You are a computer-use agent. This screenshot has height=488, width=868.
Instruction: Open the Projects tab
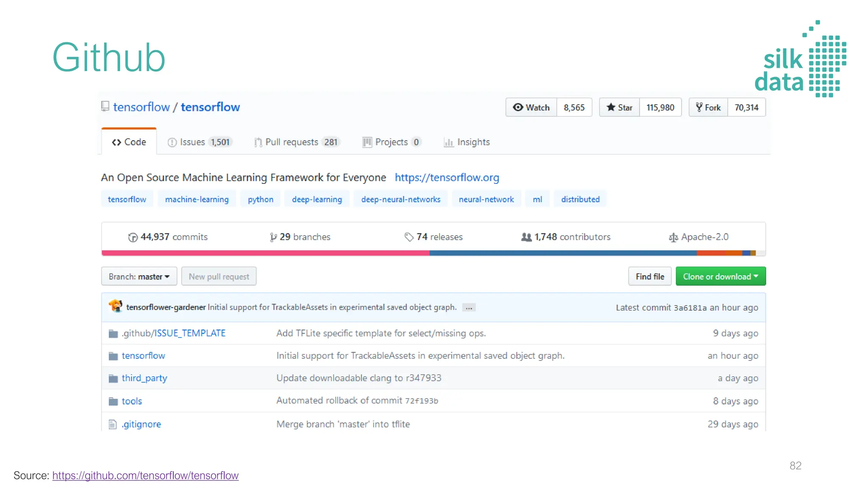pos(392,142)
